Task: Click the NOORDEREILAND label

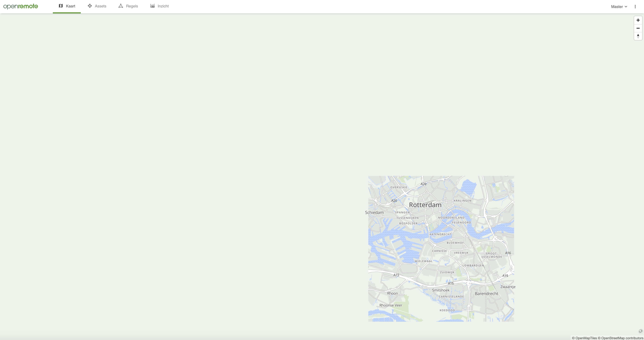Action: coord(451,218)
